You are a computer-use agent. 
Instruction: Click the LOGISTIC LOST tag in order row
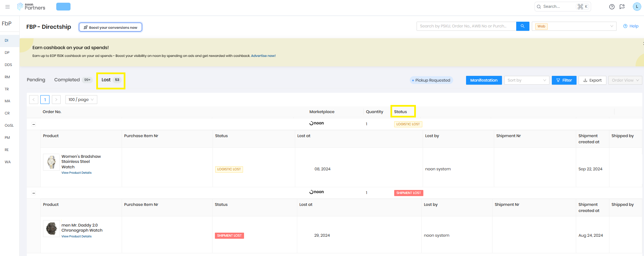tap(408, 124)
